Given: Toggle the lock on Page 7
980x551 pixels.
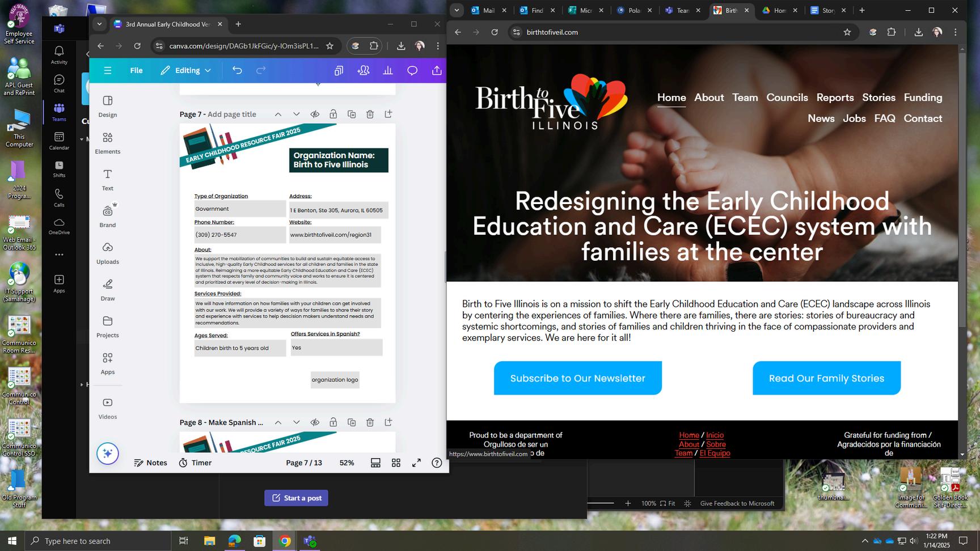Looking at the screenshot, I should pyautogui.click(x=333, y=114).
